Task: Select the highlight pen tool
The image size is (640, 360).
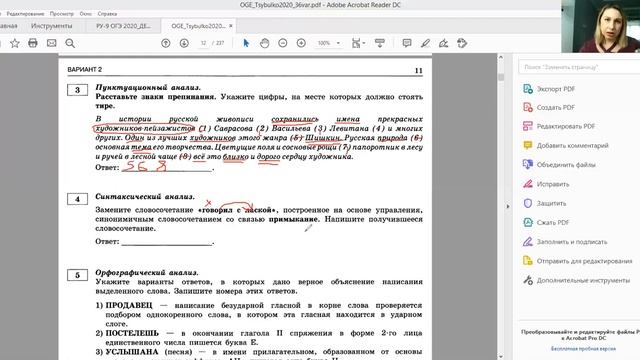Action: click(425, 43)
